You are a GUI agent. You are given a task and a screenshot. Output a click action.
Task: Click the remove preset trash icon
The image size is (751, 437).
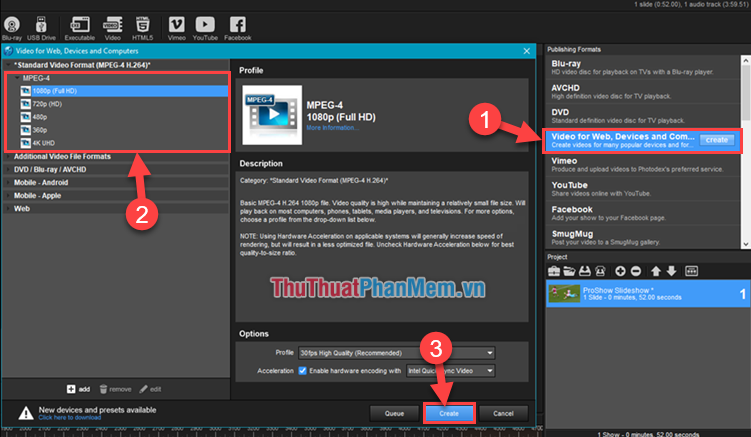tap(103, 389)
